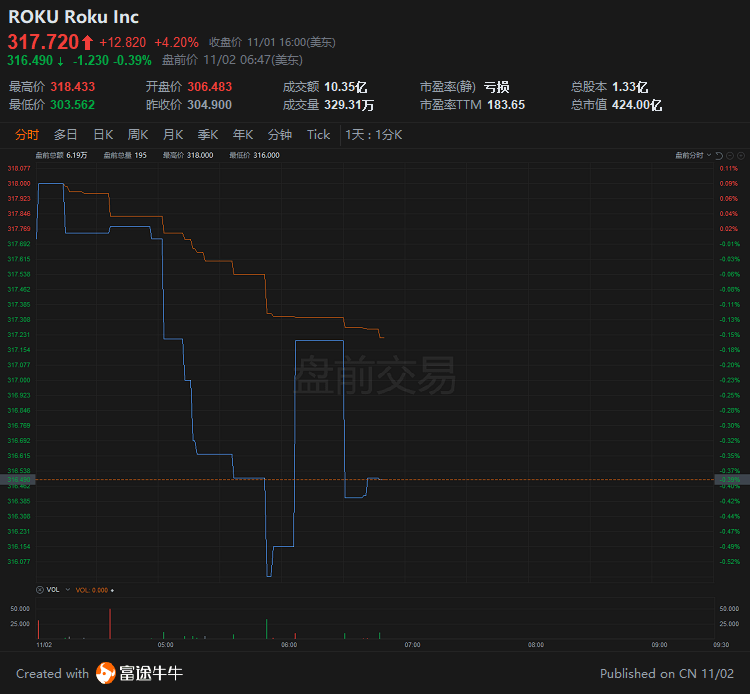Click the 成交额 value 10.35亿

(346, 87)
